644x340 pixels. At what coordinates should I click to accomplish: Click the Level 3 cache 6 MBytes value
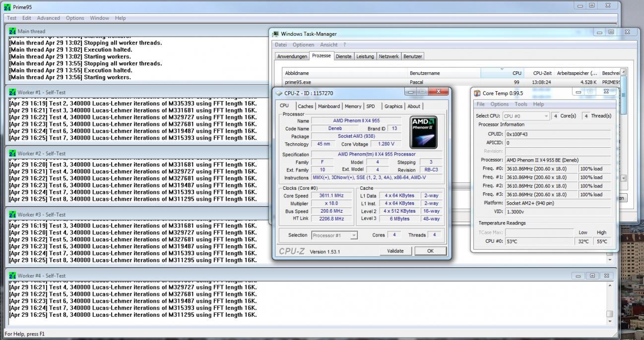click(399, 219)
